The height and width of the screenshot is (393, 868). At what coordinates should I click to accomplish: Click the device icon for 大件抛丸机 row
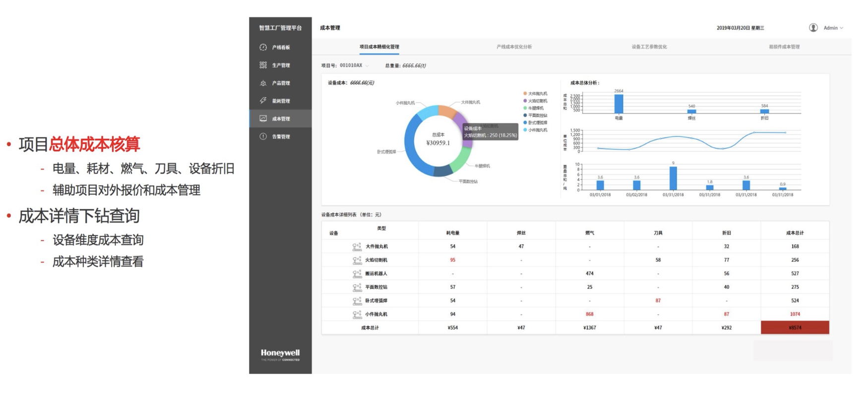tap(357, 247)
